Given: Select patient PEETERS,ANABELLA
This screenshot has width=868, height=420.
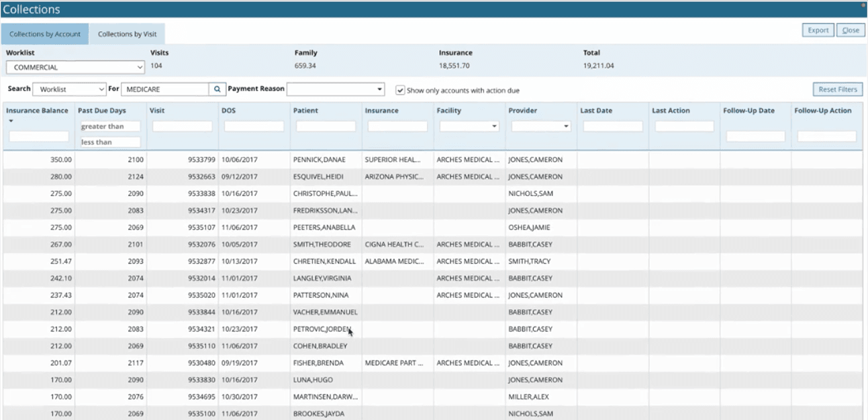Looking at the screenshot, I should tap(324, 227).
